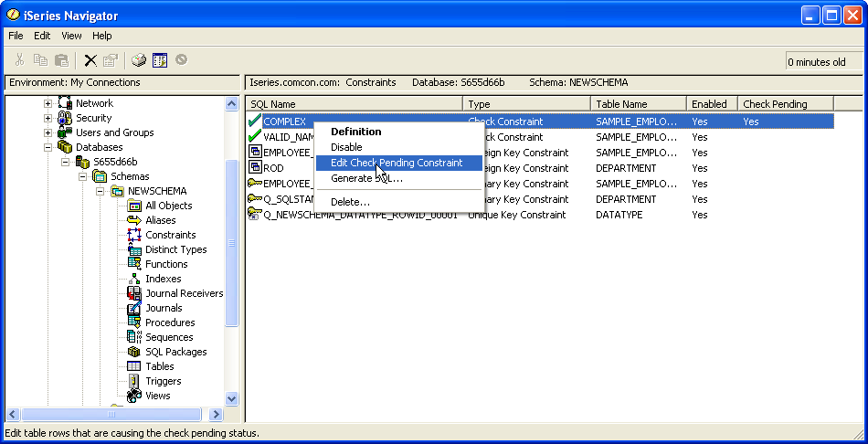
Task: Click the Properties toolbar icon
Action: point(111,59)
